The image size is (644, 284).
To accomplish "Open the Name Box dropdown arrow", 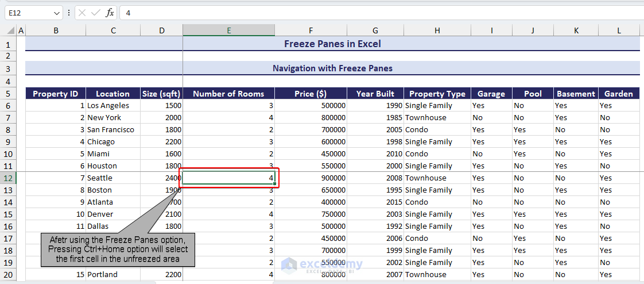I will [x=56, y=13].
